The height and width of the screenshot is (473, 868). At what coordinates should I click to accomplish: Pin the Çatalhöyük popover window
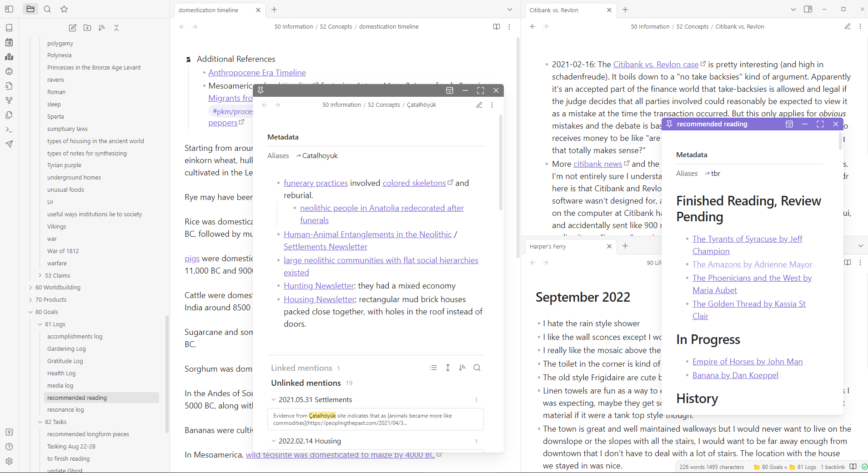[261, 90]
